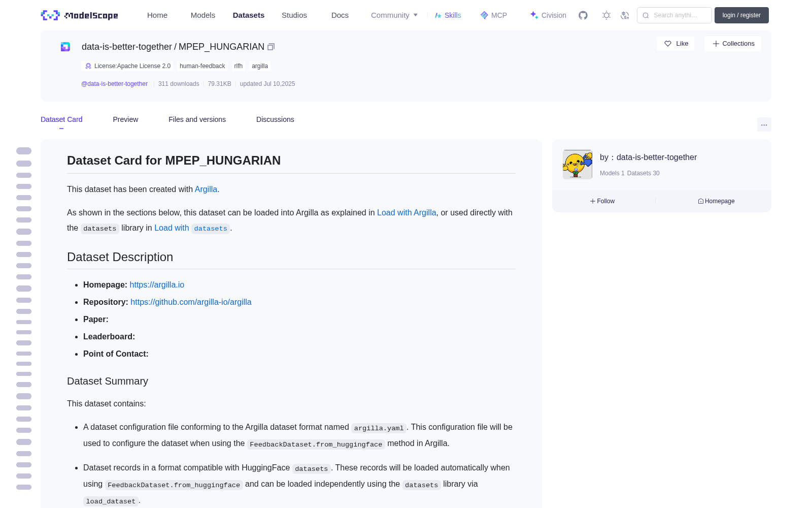Image resolution: width=812 pixels, height=508 pixels.
Task: Go to Home in navigation
Action: tap(157, 15)
